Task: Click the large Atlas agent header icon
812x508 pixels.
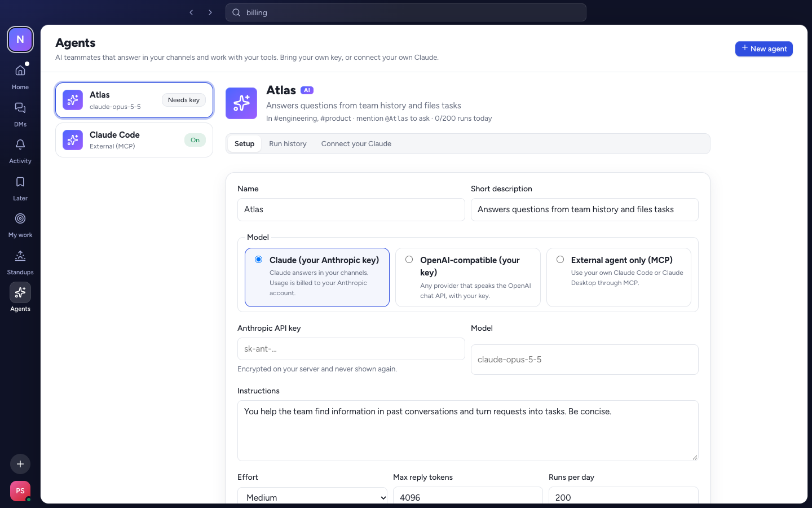Action: (241, 103)
